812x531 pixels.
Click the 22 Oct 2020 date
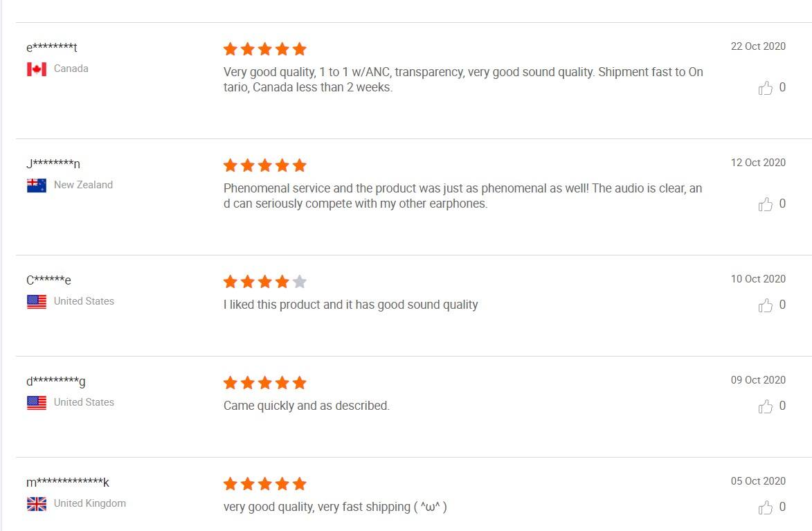click(758, 46)
